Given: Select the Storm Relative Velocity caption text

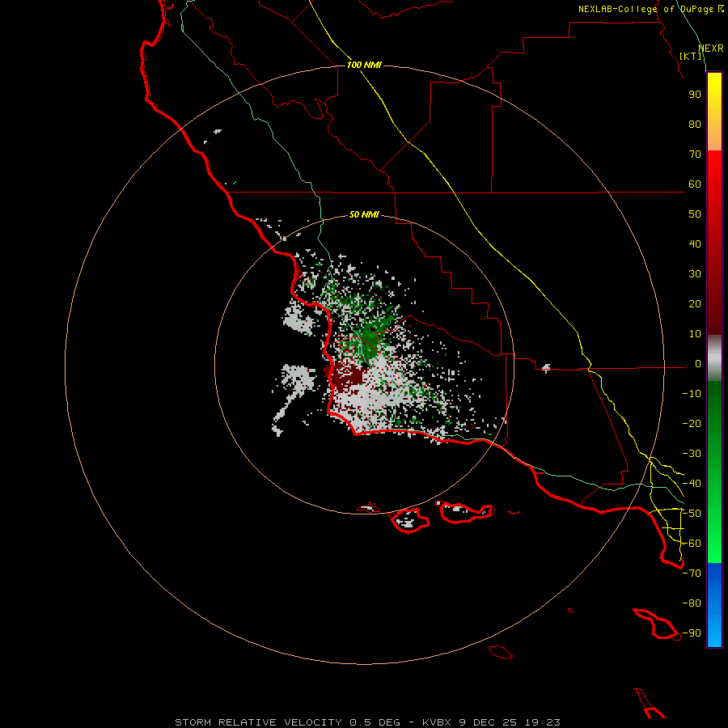Looking at the screenshot, I should pos(367,722).
